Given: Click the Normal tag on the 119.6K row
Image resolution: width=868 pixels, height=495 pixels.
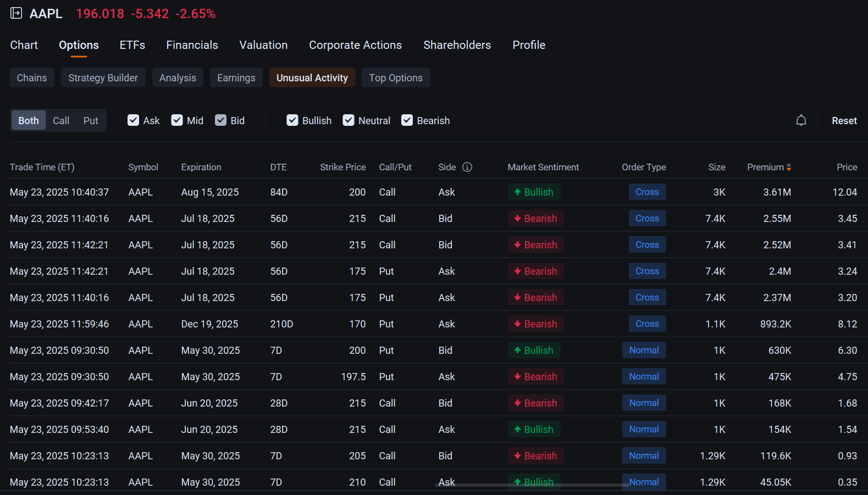Looking at the screenshot, I should (x=644, y=455).
